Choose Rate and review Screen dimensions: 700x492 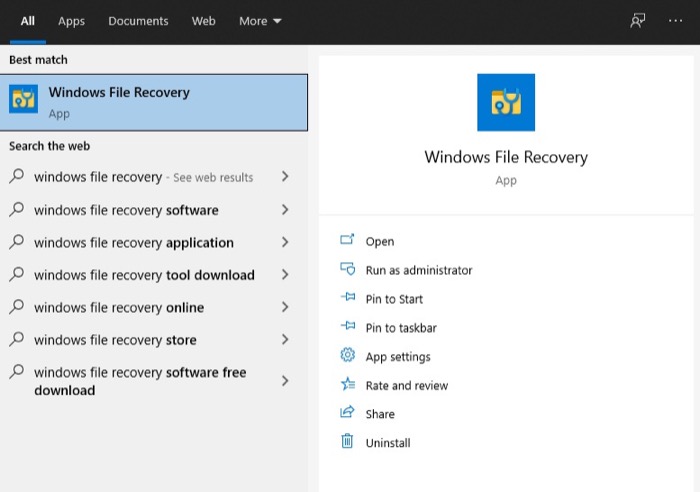[407, 386]
